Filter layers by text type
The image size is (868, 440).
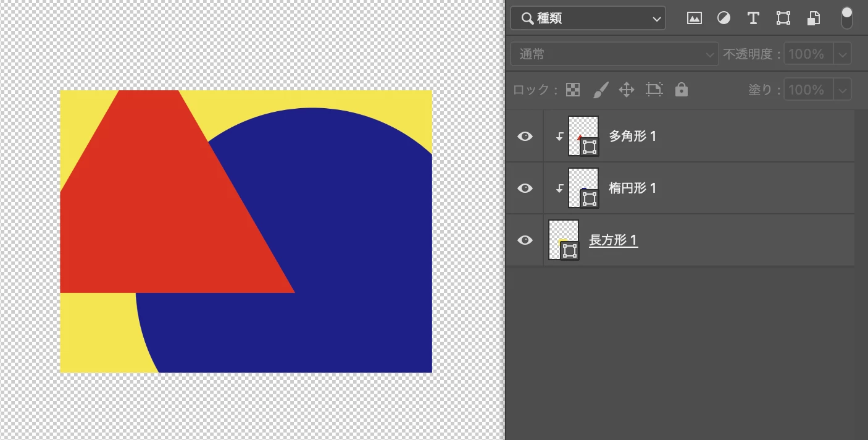coord(753,19)
